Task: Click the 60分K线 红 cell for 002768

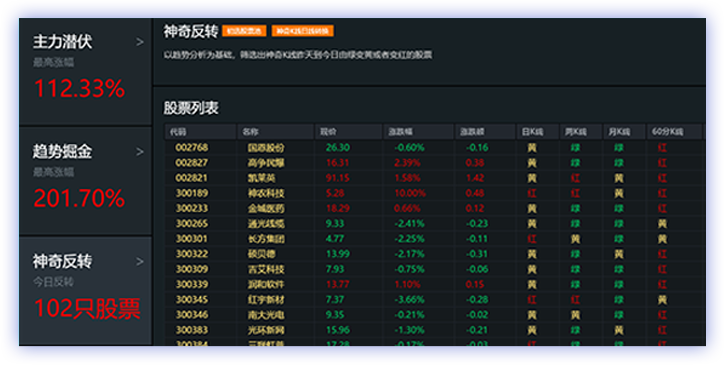Action: click(x=662, y=147)
